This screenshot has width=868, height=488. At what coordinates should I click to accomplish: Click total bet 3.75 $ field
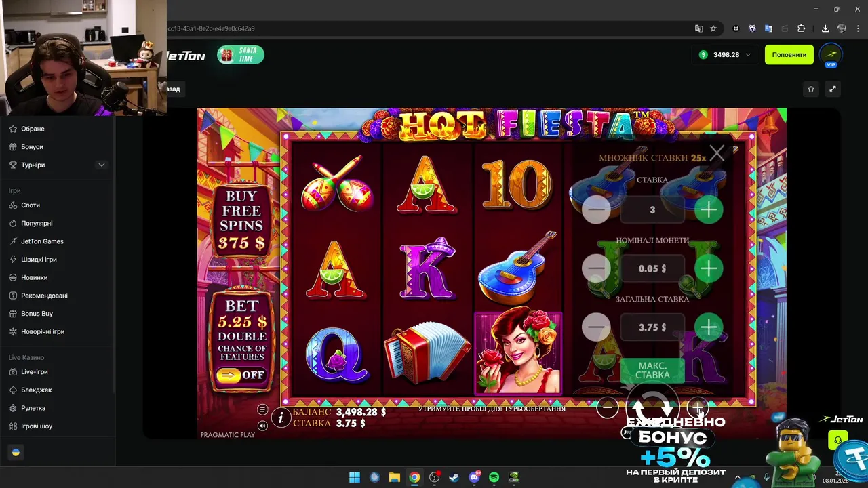(x=652, y=327)
